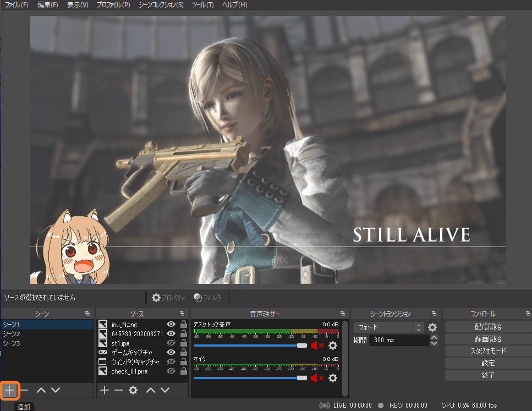Open source properties gear in sources toolbar

133,390
